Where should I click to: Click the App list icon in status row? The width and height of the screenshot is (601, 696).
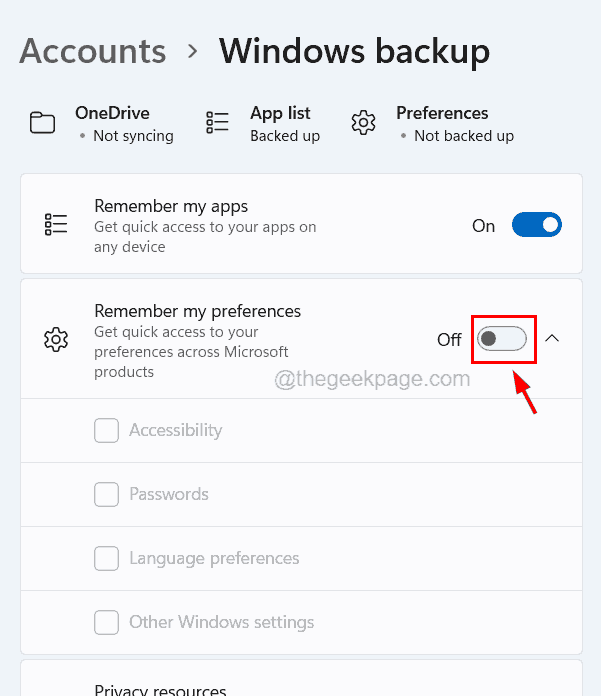(x=217, y=123)
